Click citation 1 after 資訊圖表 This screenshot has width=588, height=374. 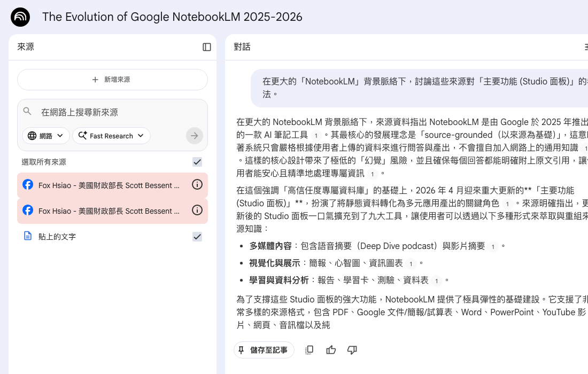click(x=411, y=264)
